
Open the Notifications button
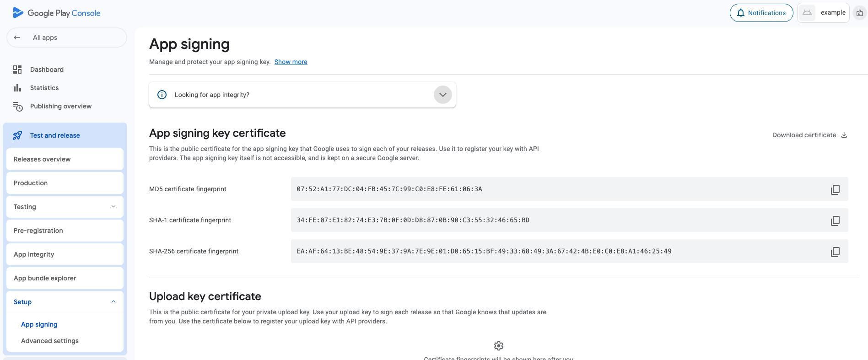click(761, 13)
